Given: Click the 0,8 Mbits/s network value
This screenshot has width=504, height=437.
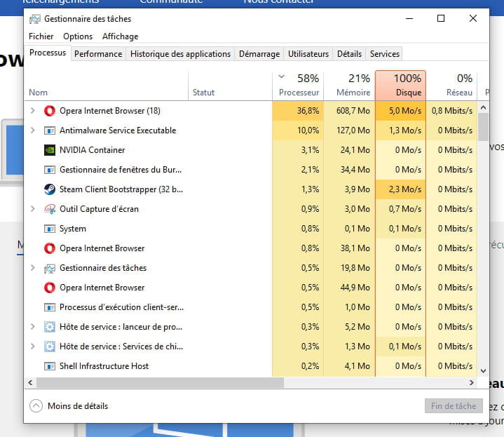Looking at the screenshot, I should click(x=452, y=111).
